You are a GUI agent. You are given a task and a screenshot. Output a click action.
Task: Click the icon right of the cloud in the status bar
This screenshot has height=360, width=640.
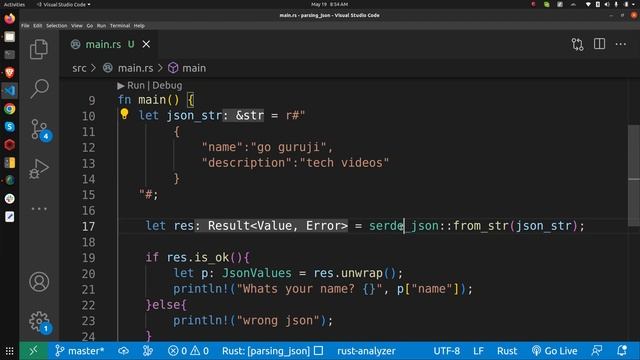pyautogui.click(x=148, y=351)
